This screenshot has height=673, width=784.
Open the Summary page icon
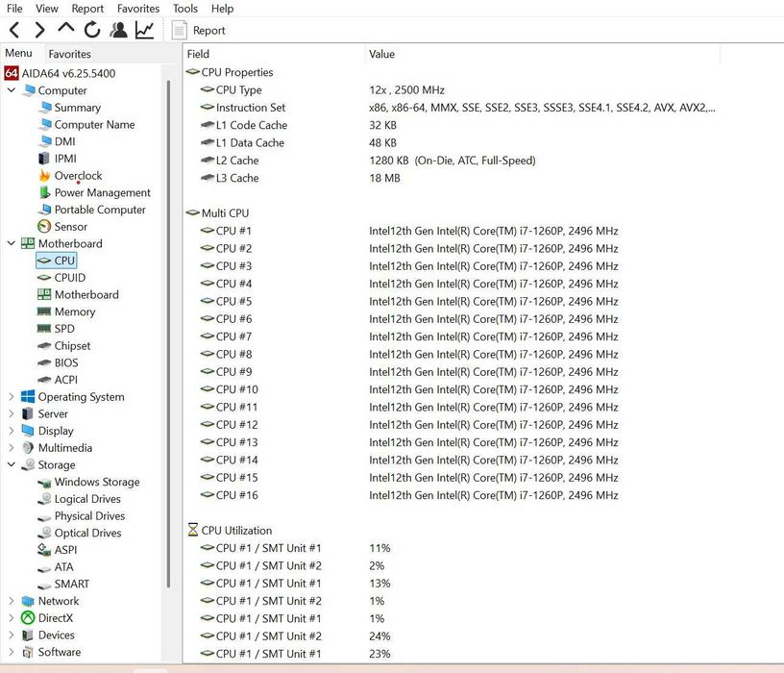45,107
